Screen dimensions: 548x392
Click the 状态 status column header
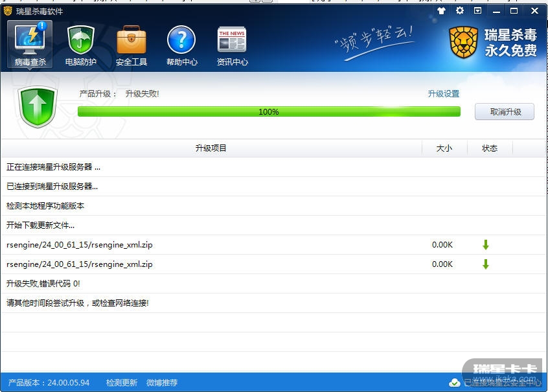(490, 148)
